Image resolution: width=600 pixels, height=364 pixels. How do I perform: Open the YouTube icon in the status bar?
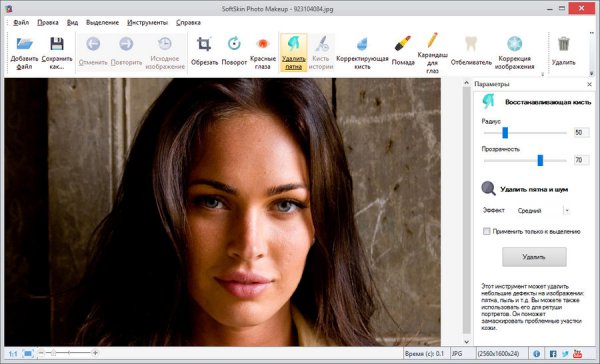coord(577,354)
